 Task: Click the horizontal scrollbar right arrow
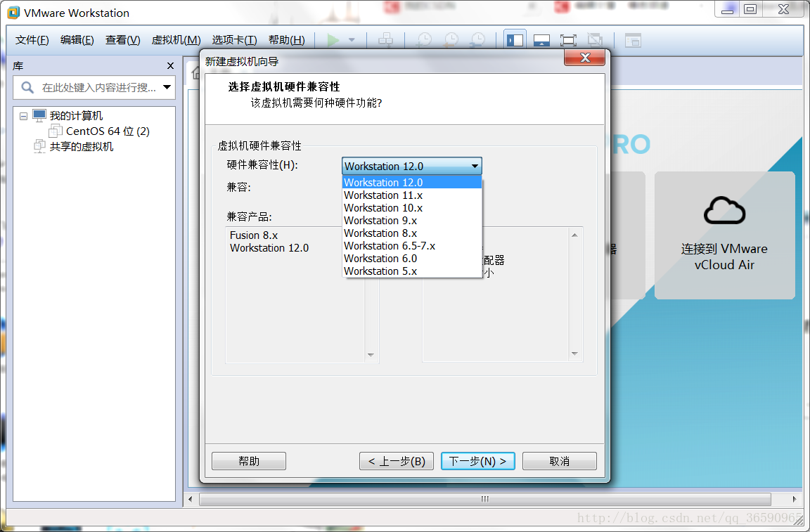(x=795, y=499)
